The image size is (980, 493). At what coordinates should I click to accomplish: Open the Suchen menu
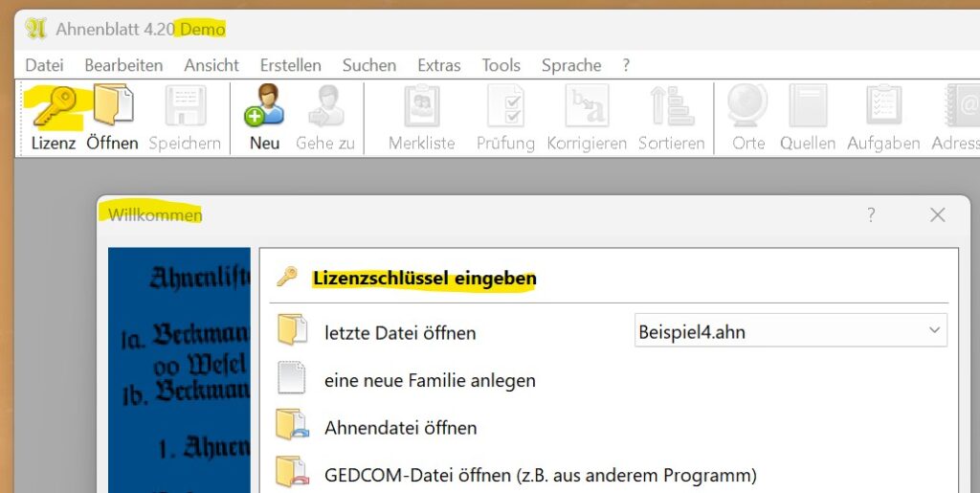pyautogui.click(x=369, y=65)
